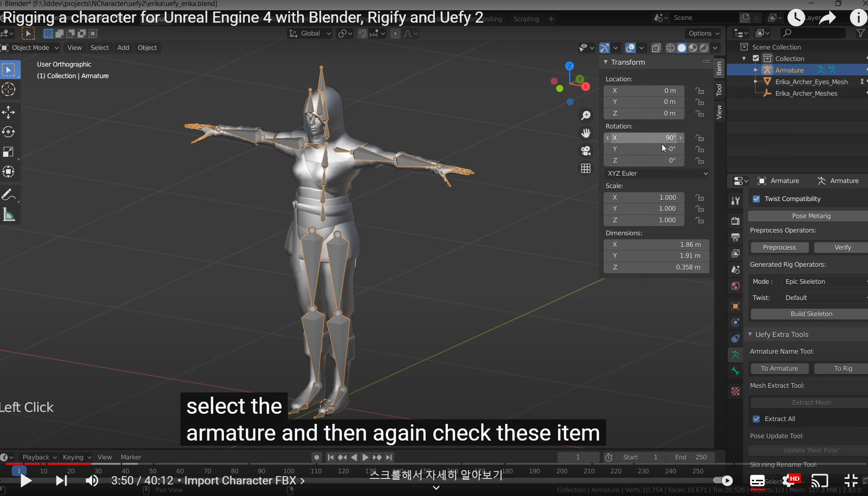Viewport: 868px width, 496px height.
Task: Open XYZ Euler rotation mode dropdown
Action: 657,173
